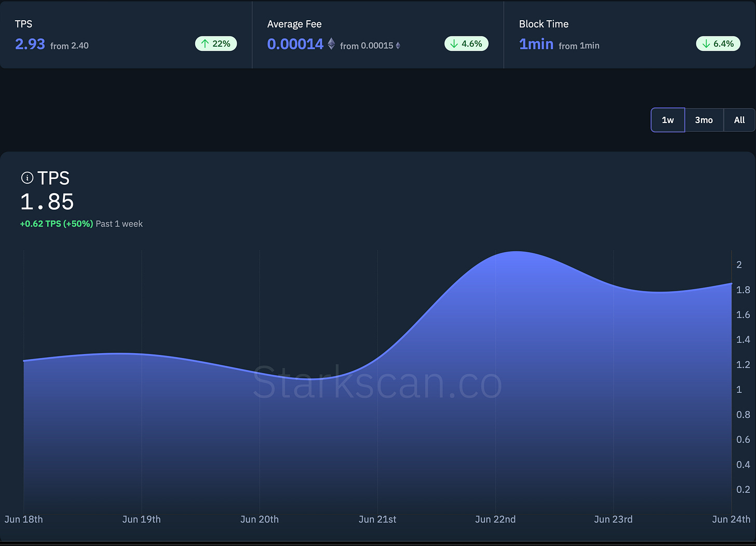756x546 pixels.
Task: Click the 'from 2.40' text
Action: (x=70, y=46)
